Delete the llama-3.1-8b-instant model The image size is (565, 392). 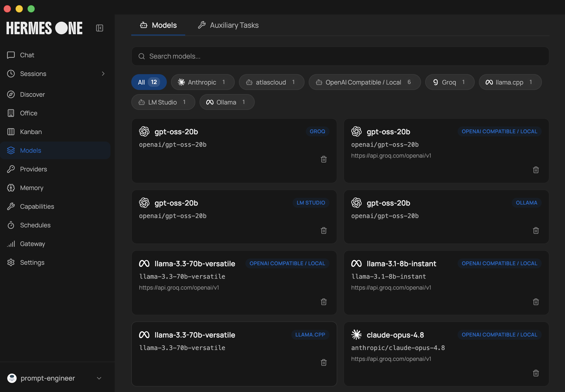(536, 302)
